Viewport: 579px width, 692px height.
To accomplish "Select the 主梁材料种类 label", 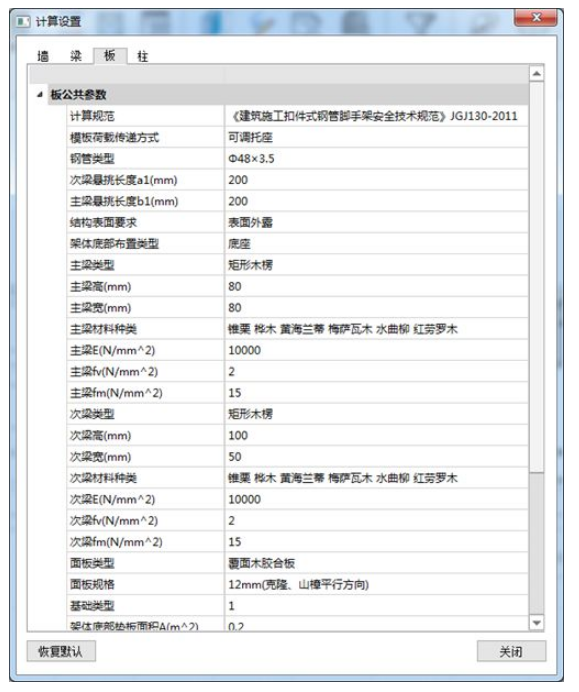I will pyautogui.click(x=103, y=329).
